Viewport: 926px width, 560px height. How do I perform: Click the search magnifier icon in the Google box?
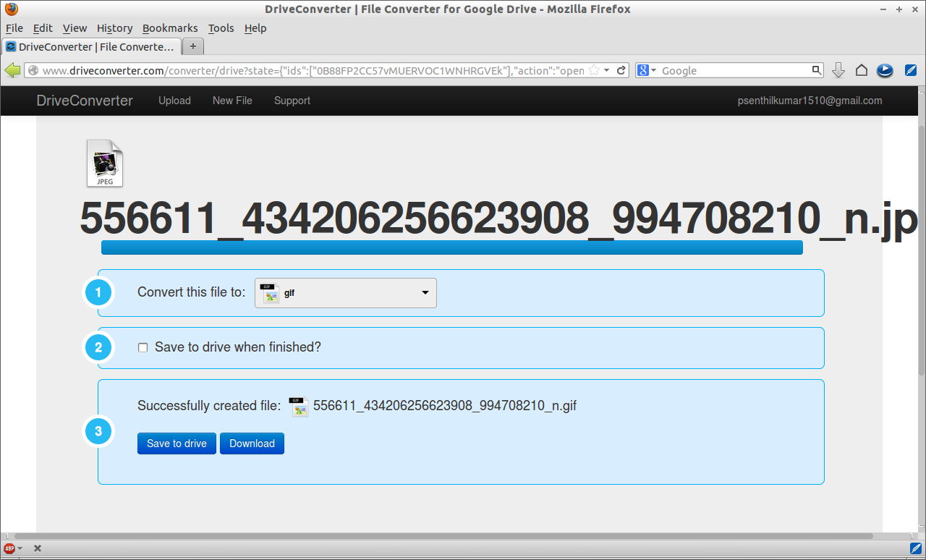pyautogui.click(x=817, y=70)
